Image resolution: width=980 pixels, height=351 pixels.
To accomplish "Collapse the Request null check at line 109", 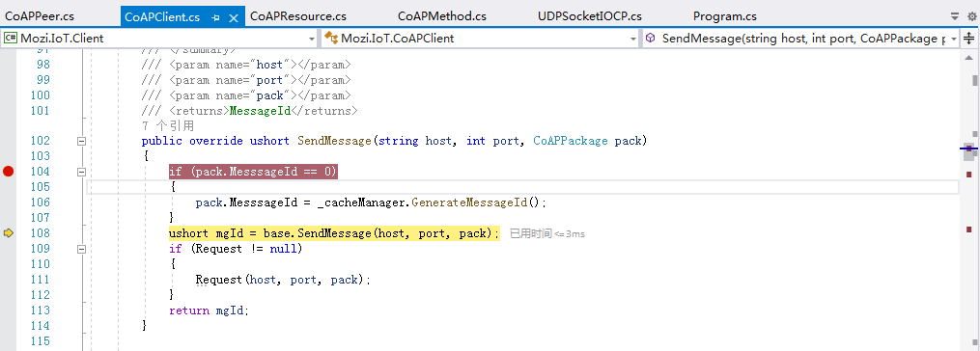I will [81, 249].
